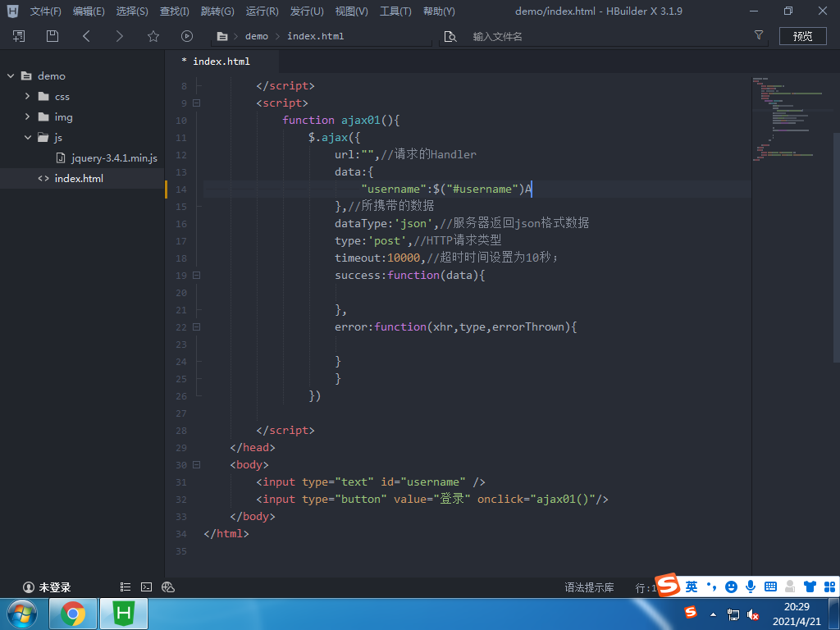The height and width of the screenshot is (630, 840).
Task: Fold code block at line 22
Action: [197, 326]
